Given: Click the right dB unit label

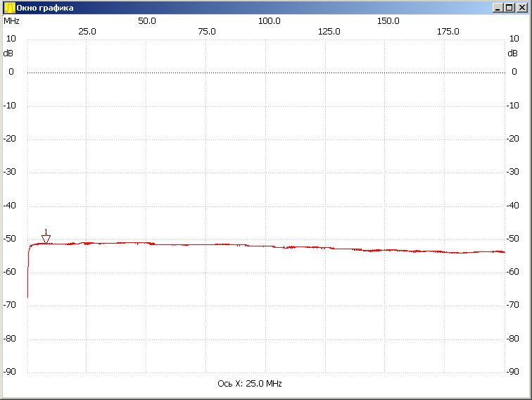Looking at the screenshot, I should 513,54.
